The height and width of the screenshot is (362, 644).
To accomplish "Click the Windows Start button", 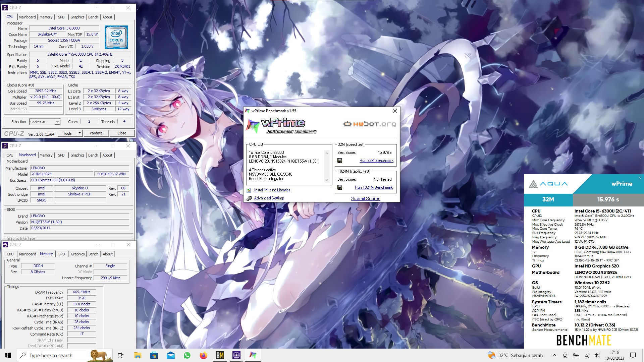I will click(x=8, y=355).
